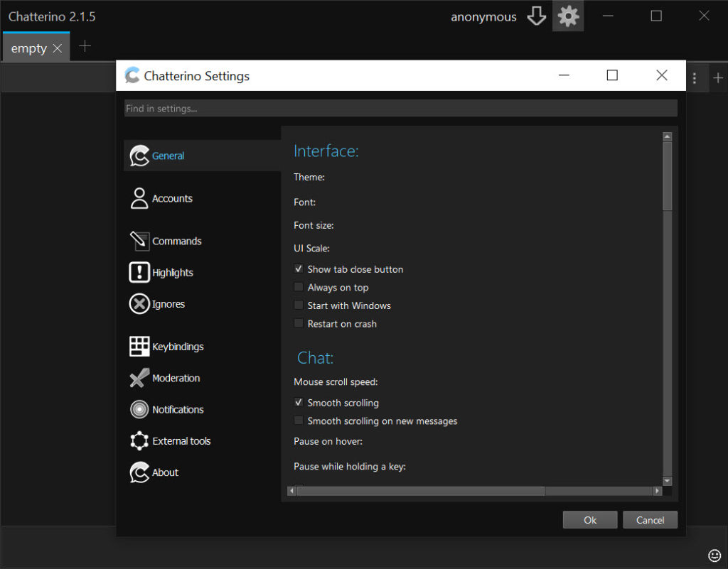Image resolution: width=728 pixels, height=569 pixels.
Task: Click the Ignores crossed-circle icon
Action: pos(139,304)
